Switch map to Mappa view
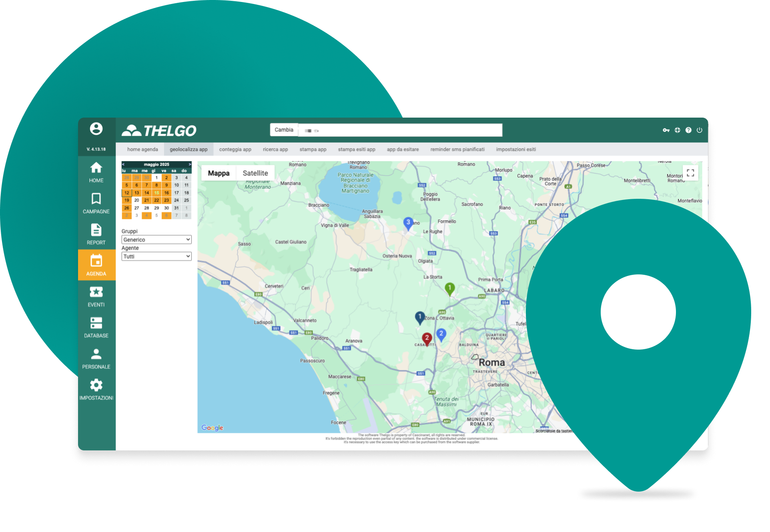Screen dimensions: 770x532 (x=219, y=173)
